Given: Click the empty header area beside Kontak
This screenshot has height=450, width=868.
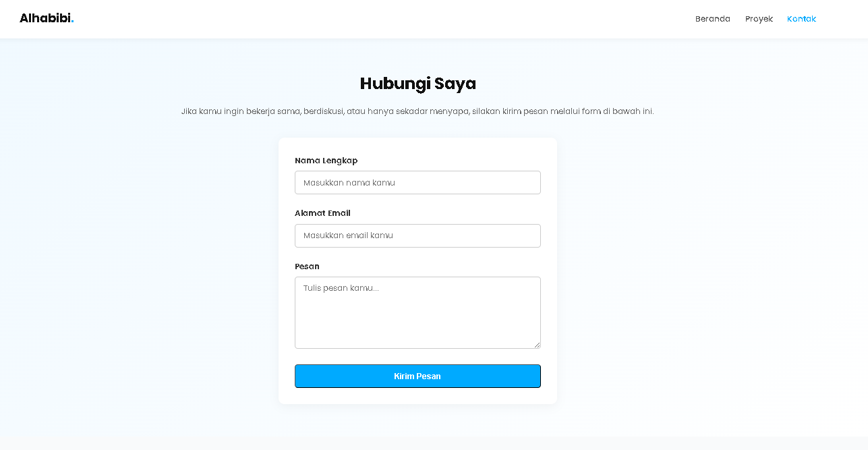Looking at the screenshot, I should (x=842, y=19).
